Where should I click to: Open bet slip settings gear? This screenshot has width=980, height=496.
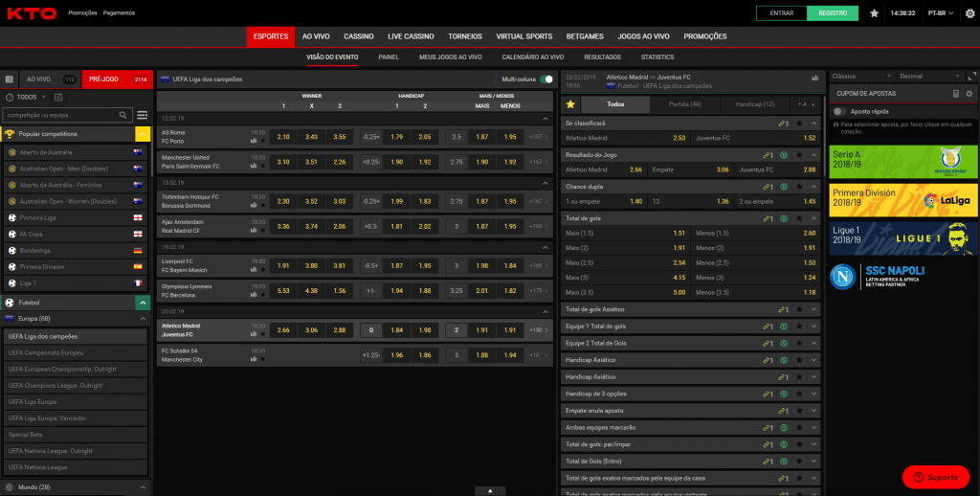coord(969,93)
